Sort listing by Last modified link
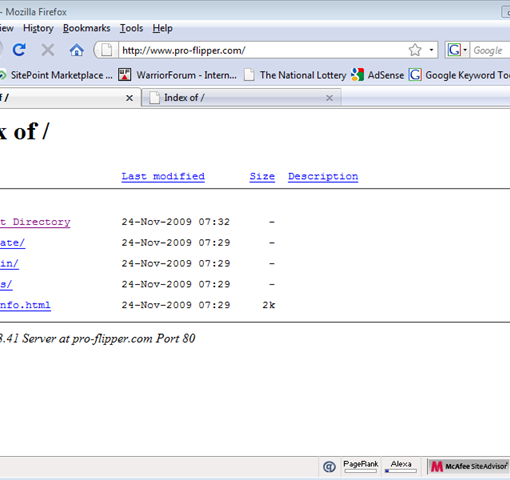Image resolution: width=510 pixels, height=480 pixels. pos(163,176)
